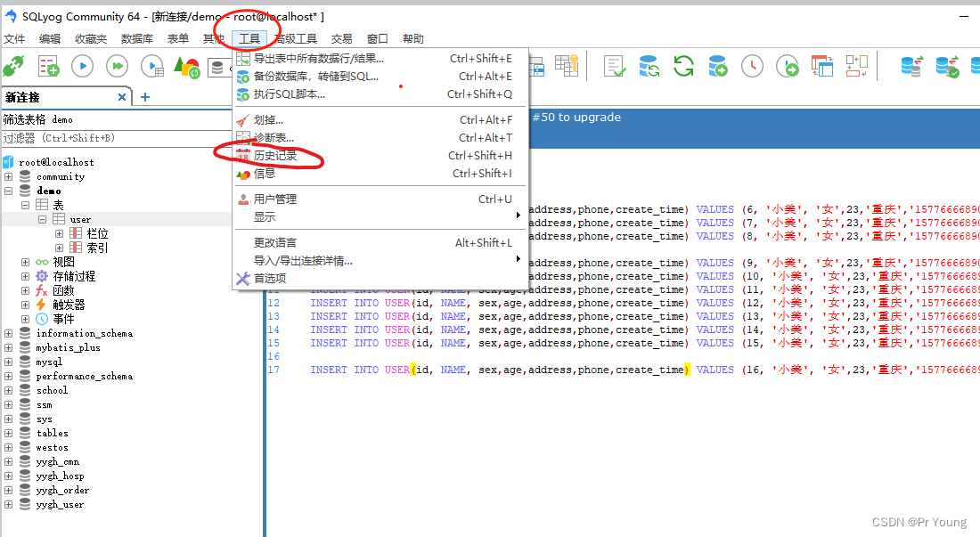The height and width of the screenshot is (537, 980).
Task: Select the mybatis_plus database
Action: pos(68,348)
